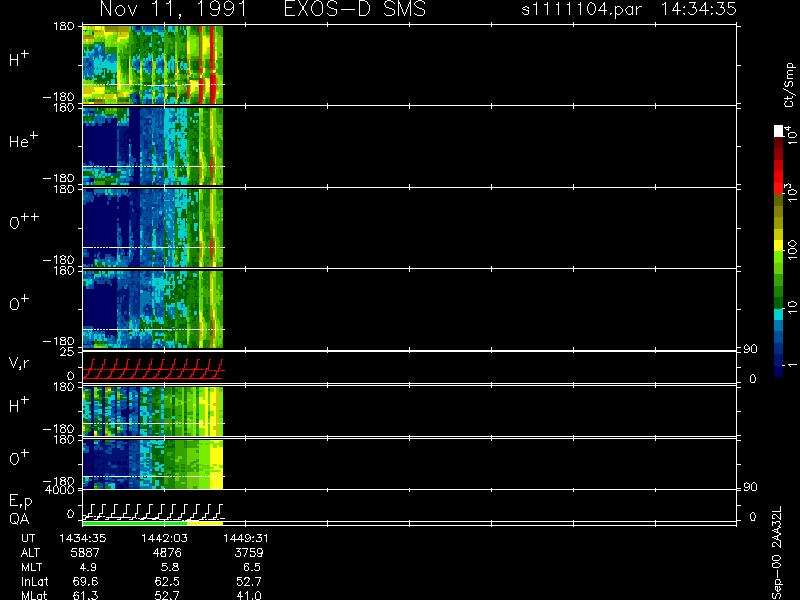This screenshot has width=800, height=600.
Task: Click the UT value '1449:31'
Action: 246,538
